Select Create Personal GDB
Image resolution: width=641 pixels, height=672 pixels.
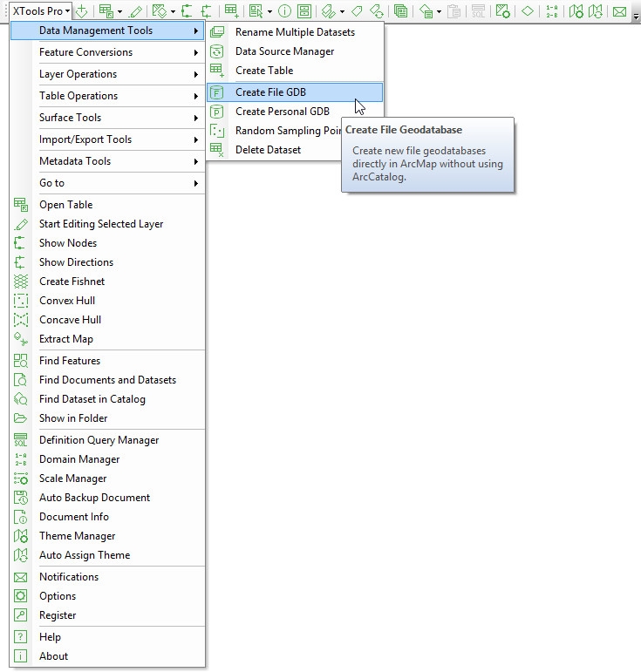tap(295, 112)
